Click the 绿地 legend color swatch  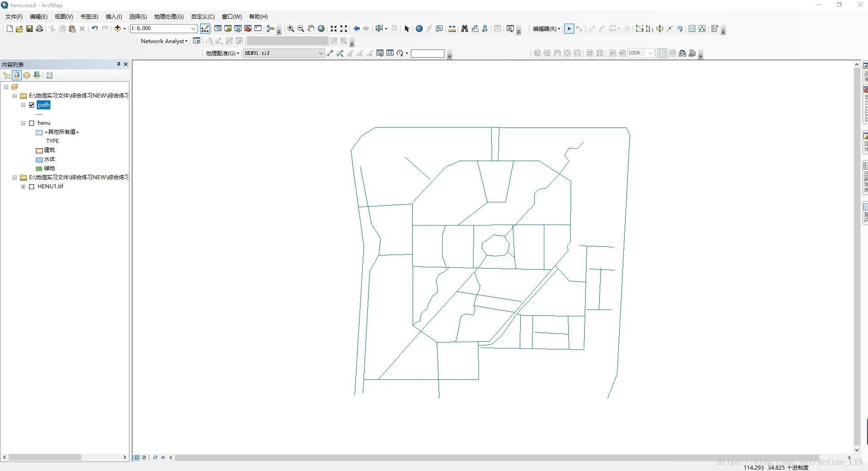(39, 168)
